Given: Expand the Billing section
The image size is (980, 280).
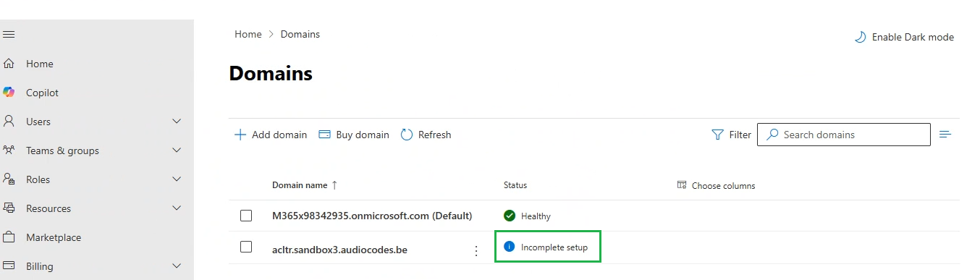Looking at the screenshot, I should pos(177,266).
